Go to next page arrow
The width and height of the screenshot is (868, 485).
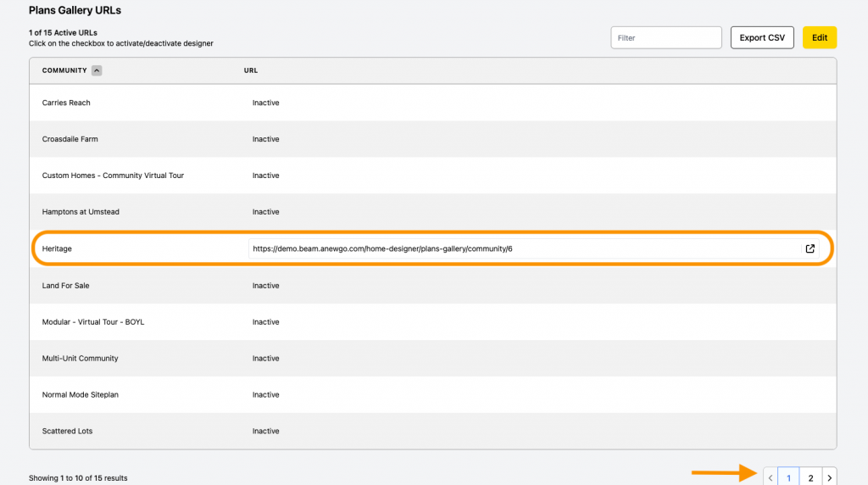(829, 478)
